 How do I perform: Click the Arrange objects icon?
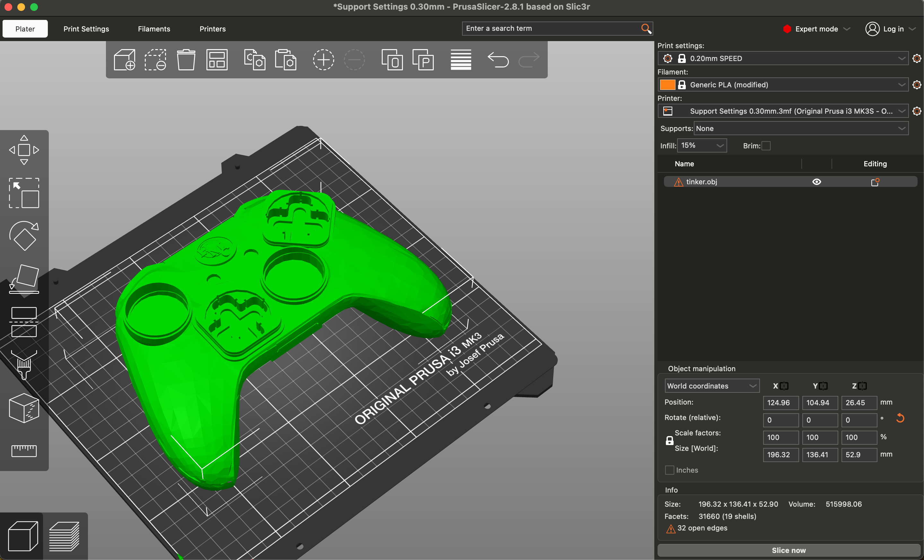tap(217, 60)
